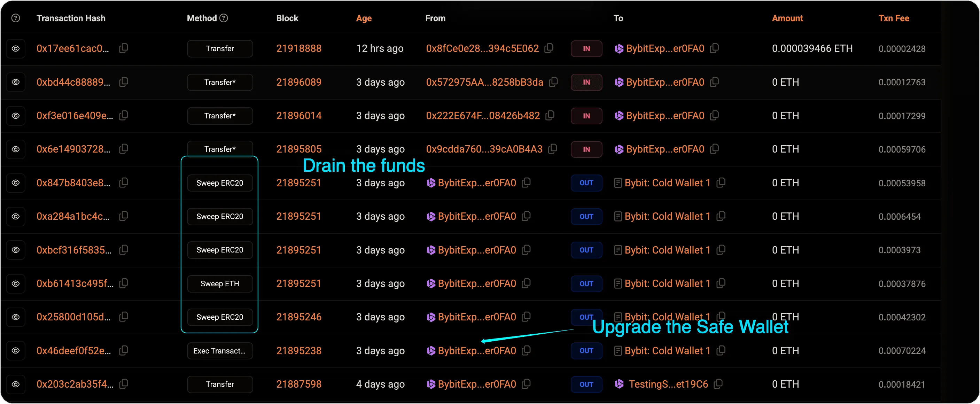Copy BybitExp sender address in block 21887598 row

point(526,384)
